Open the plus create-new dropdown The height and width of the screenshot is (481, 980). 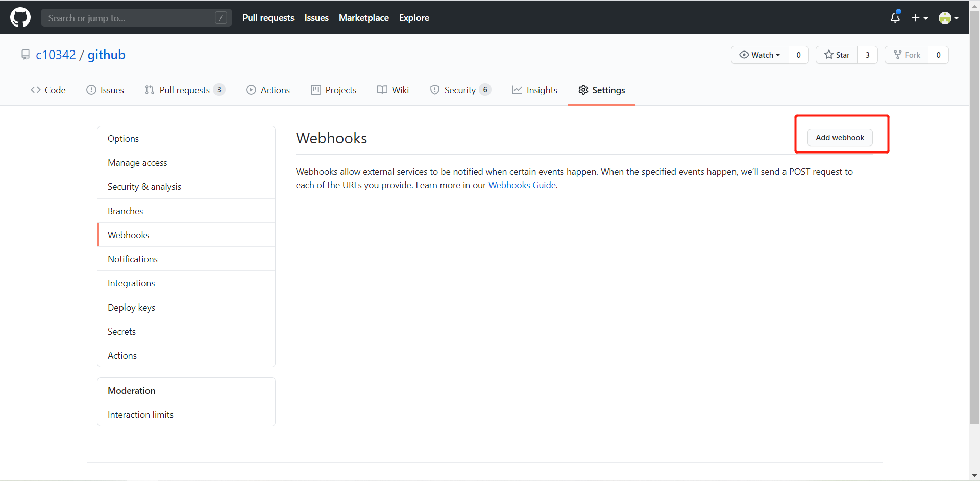(x=920, y=18)
